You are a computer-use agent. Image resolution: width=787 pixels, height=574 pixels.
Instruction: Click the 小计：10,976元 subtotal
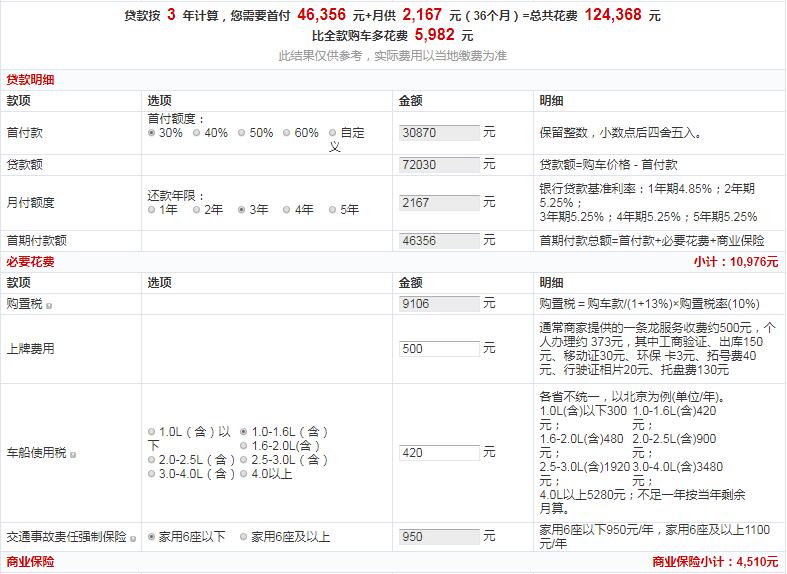(736, 262)
